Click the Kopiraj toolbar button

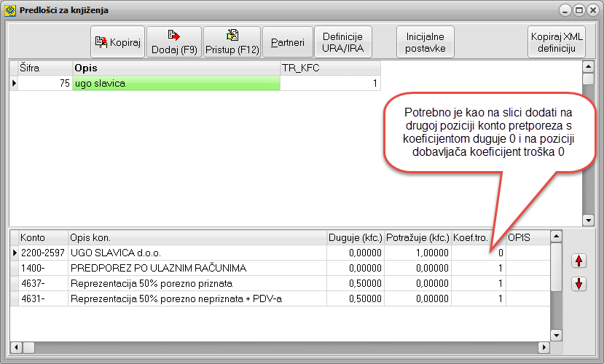[x=117, y=43]
